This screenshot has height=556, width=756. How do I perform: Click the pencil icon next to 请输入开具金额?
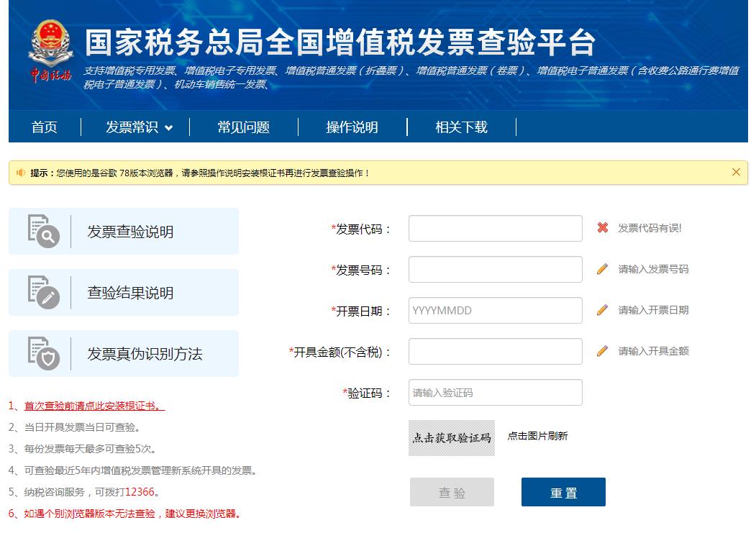coord(603,351)
